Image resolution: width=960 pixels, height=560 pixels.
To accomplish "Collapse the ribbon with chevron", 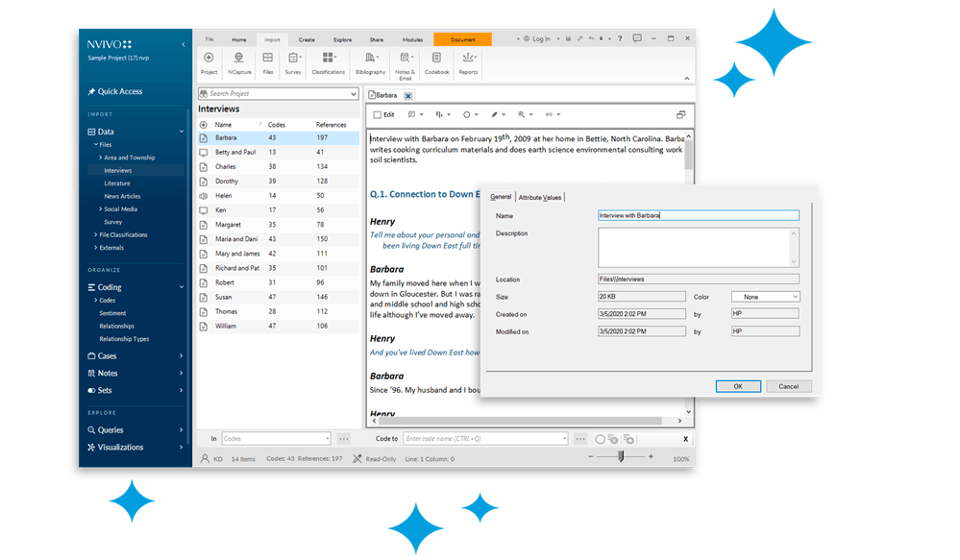I will tap(687, 79).
